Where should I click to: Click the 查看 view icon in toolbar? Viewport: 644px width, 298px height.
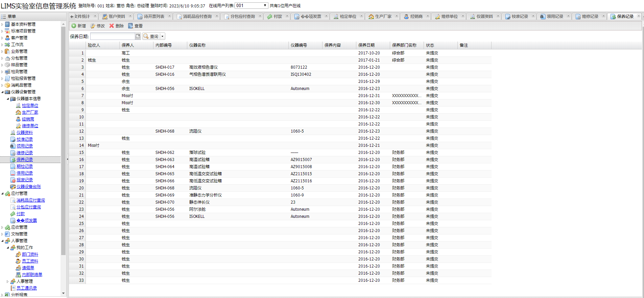(x=130, y=26)
